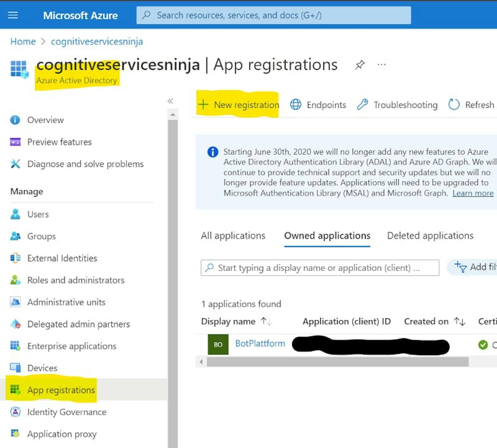Click the blue info icon in the banner
The image size is (497, 448).
click(x=213, y=152)
